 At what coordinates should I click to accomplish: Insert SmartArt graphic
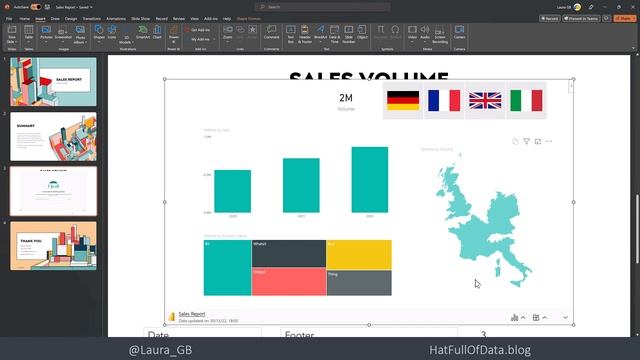(x=143, y=33)
